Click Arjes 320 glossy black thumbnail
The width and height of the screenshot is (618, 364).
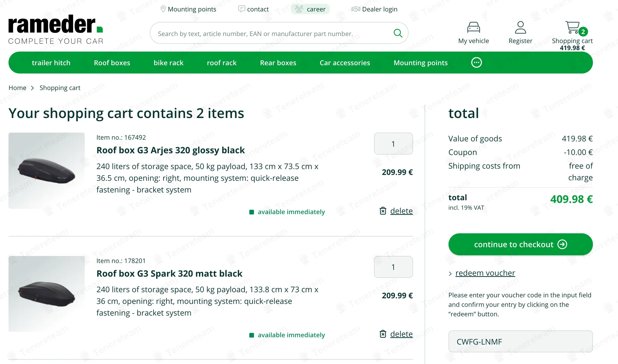pos(47,171)
